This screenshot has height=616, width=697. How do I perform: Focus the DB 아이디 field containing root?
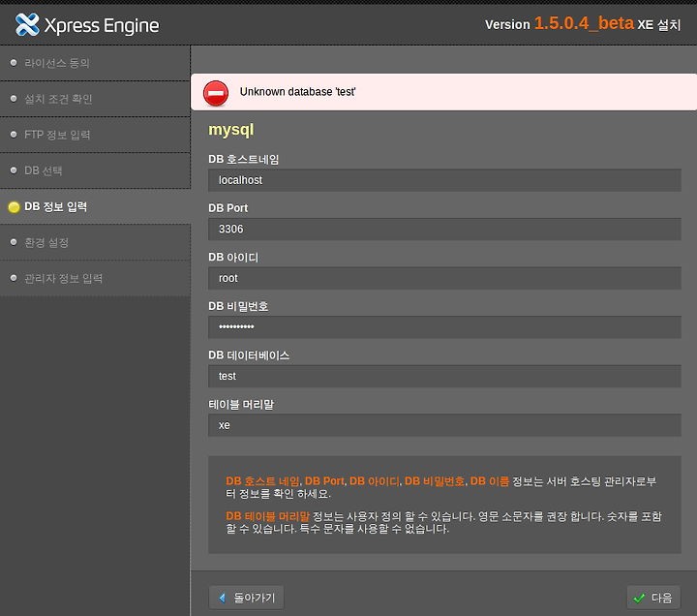point(444,278)
